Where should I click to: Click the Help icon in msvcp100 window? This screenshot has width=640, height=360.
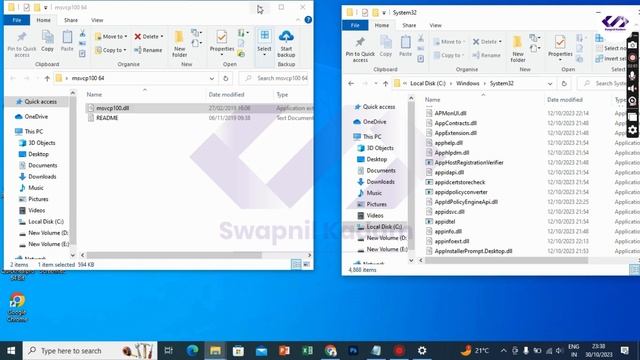(x=308, y=20)
